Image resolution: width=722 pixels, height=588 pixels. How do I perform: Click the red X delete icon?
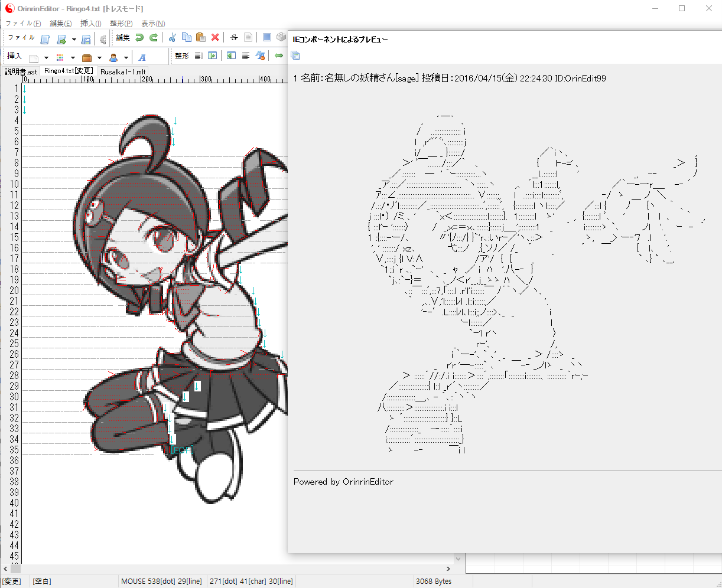coord(215,38)
